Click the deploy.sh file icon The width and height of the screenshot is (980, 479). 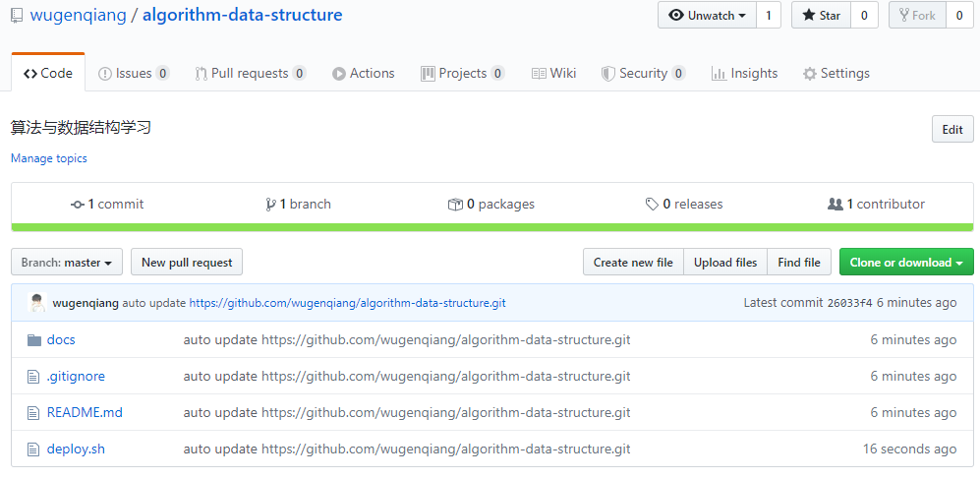34,449
